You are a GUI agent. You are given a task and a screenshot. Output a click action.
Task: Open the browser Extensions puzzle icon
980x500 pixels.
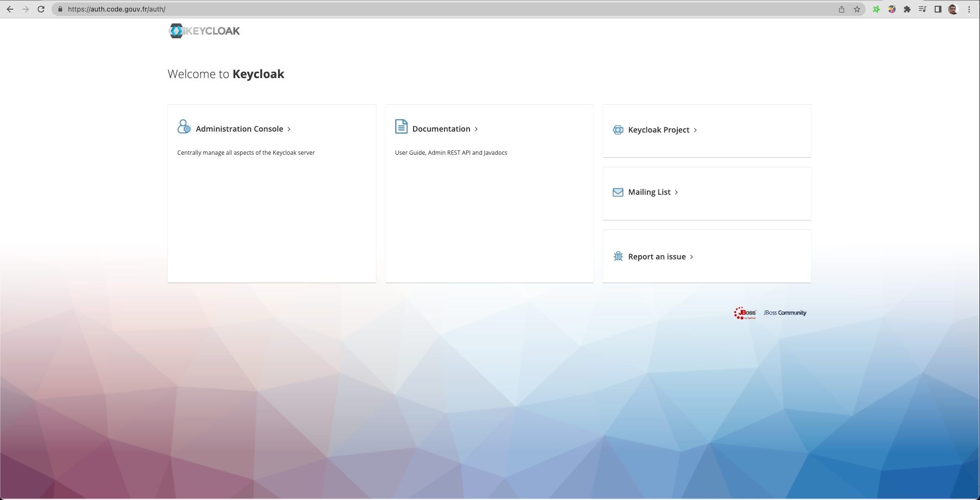coord(907,9)
